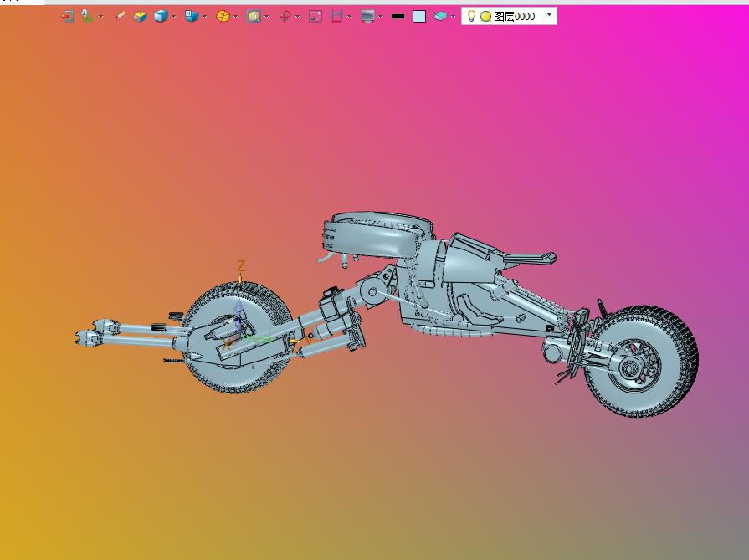Image resolution: width=749 pixels, height=560 pixels.
Task: Click the teal layer slab icon
Action: coord(440,16)
